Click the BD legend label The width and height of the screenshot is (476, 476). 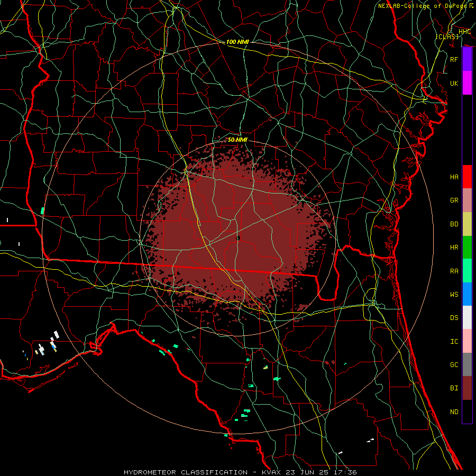pyautogui.click(x=454, y=224)
